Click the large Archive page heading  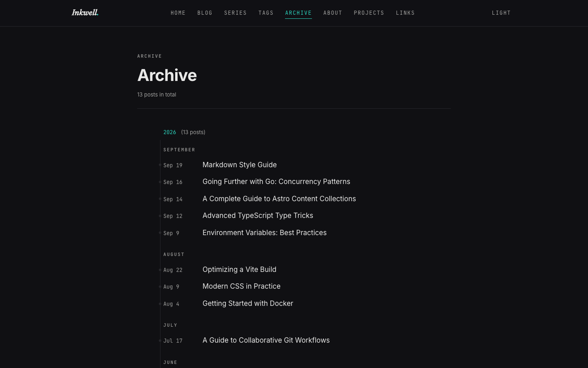[167, 75]
